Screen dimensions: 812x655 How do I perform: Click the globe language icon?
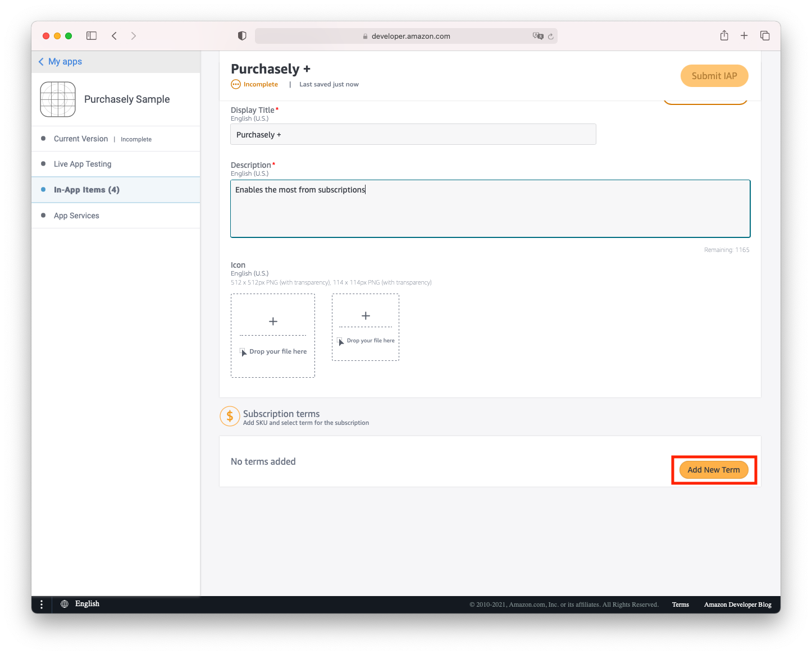click(65, 604)
